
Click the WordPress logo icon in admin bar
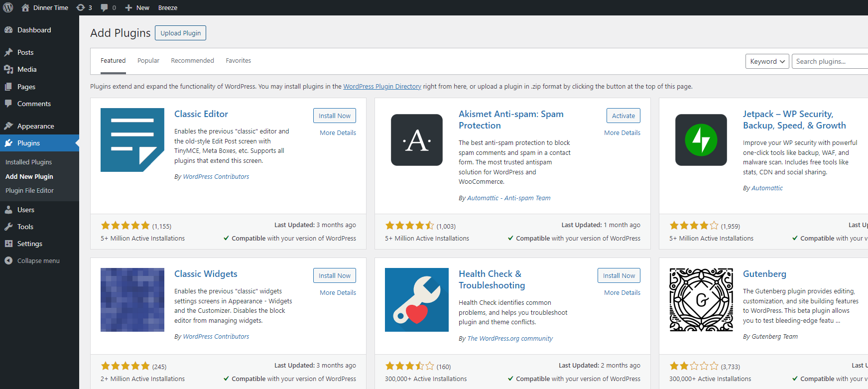8,7
